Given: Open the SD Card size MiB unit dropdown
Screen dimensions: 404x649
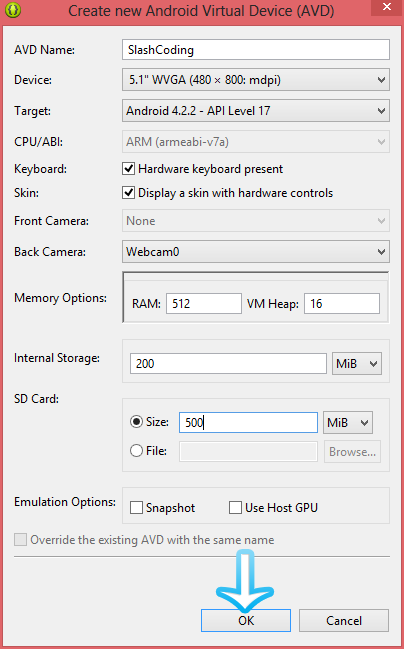Looking at the screenshot, I should [348, 423].
